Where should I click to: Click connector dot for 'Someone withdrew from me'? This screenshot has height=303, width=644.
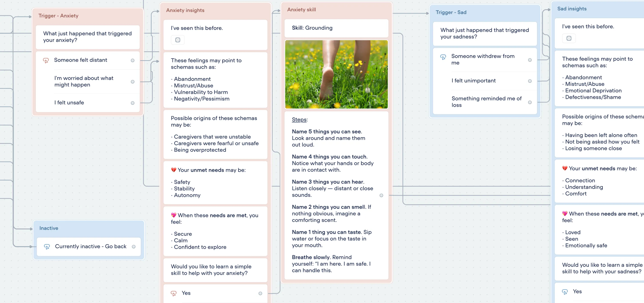pos(530,60)
